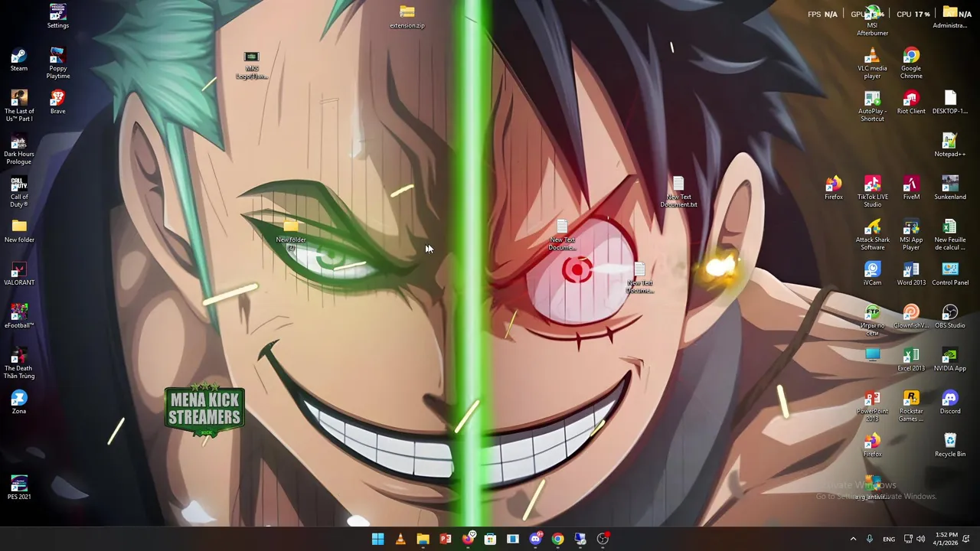The width and height of the screenshot is (980, 551).
Task: Select the avg_antivirus installer icon
Action: click(x=872, y=487)
